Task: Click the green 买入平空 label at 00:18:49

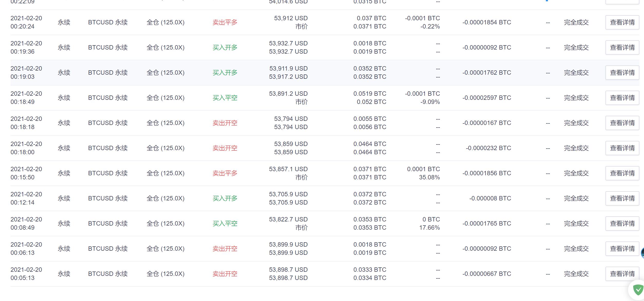Action: click(x=225, y=98)
